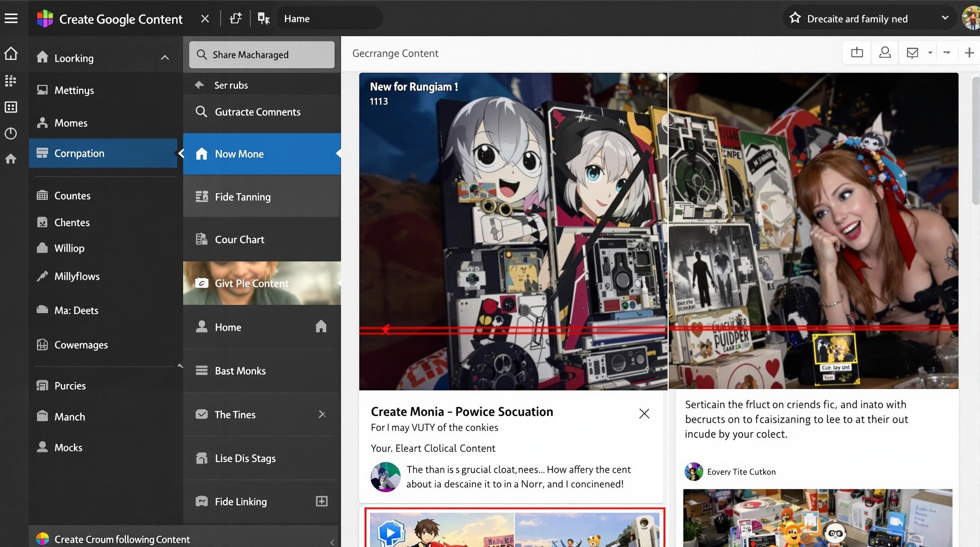Open Williop in the sidebar

[103, 248]
